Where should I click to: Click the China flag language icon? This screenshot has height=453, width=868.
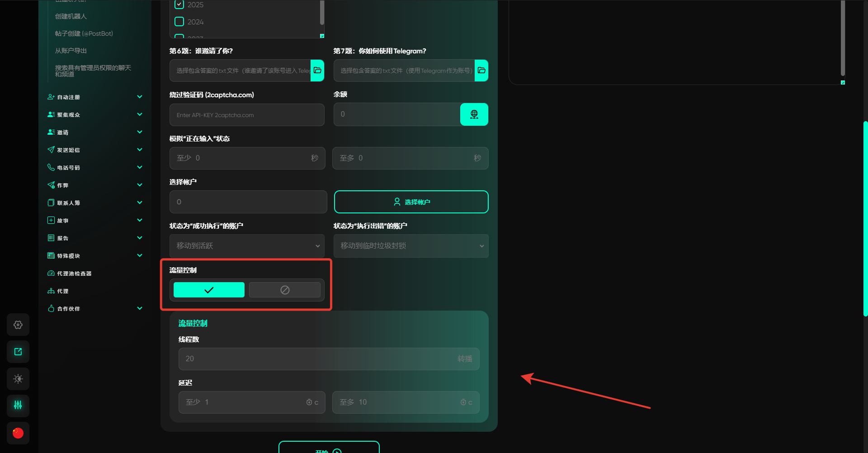[18, 433]
